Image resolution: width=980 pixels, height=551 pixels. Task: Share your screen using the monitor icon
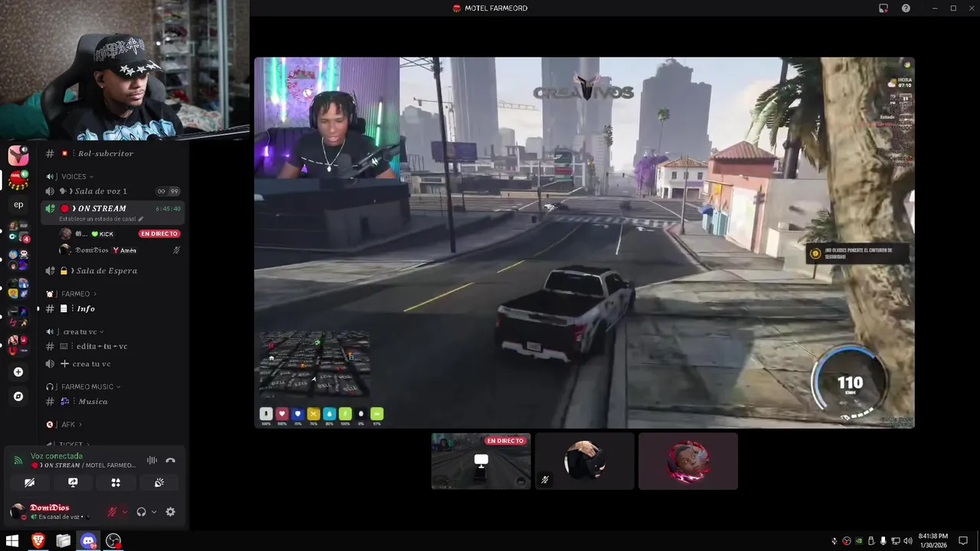click(x=73, y=483)
